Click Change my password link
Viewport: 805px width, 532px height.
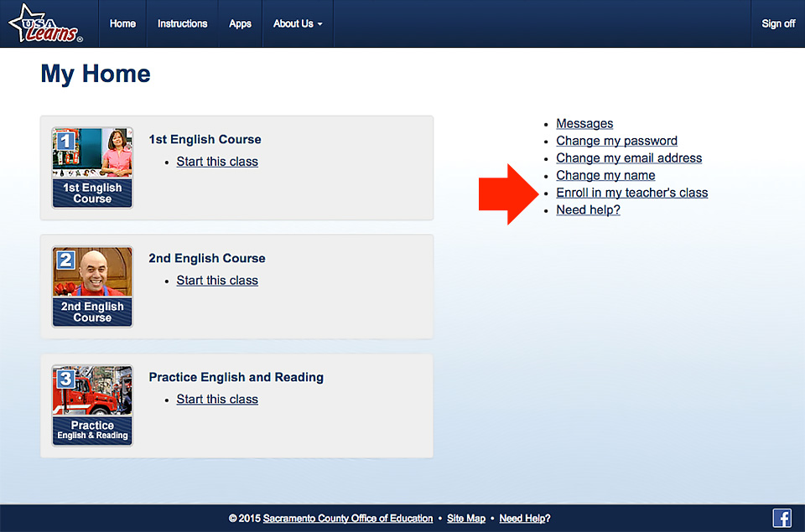[x=616, y=141]
